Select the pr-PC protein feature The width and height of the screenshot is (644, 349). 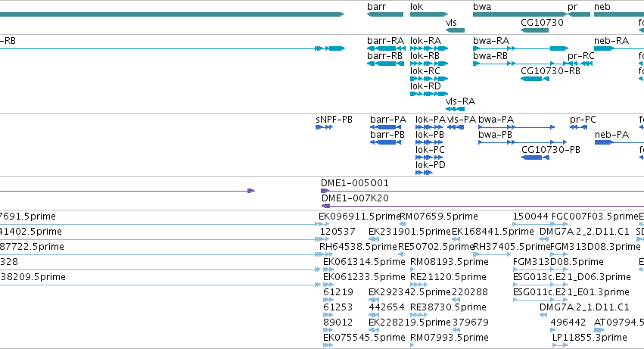[578, 127]
